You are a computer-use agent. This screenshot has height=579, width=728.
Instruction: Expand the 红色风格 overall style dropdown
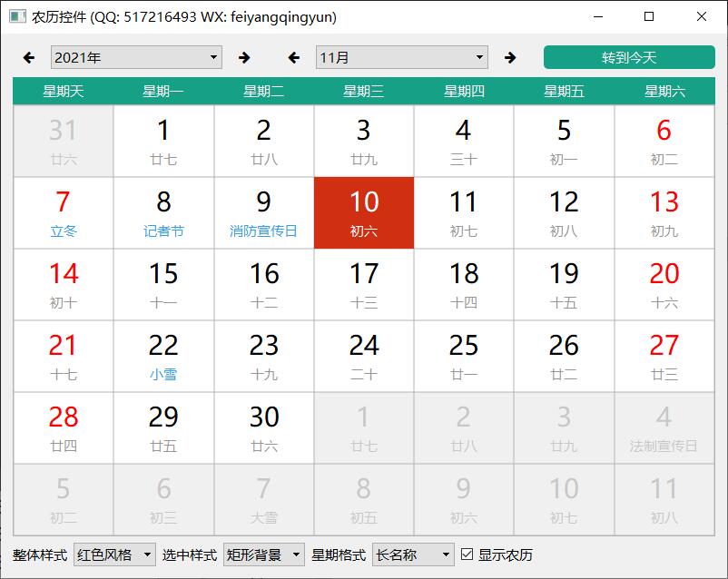pyautogui.click(x=114, y=554)
